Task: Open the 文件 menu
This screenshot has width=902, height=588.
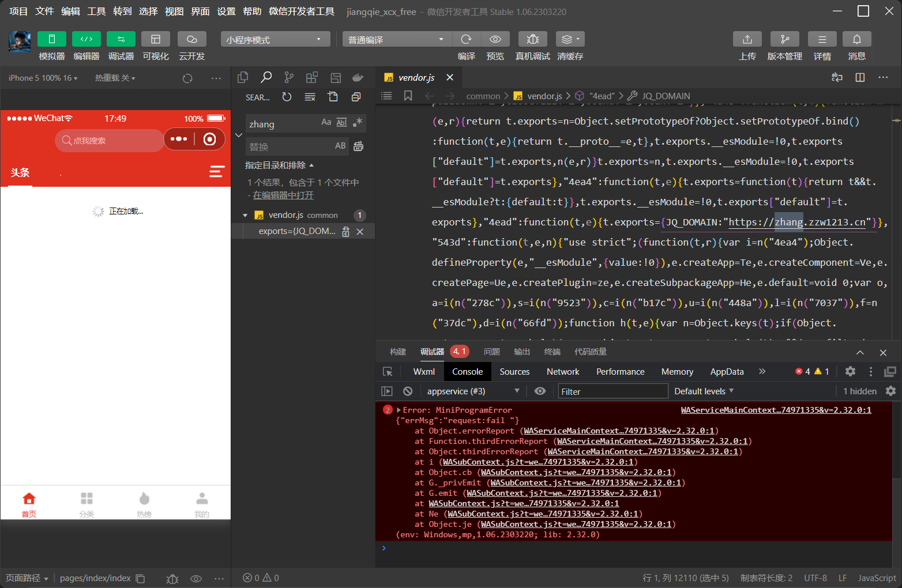Action: 44,12
